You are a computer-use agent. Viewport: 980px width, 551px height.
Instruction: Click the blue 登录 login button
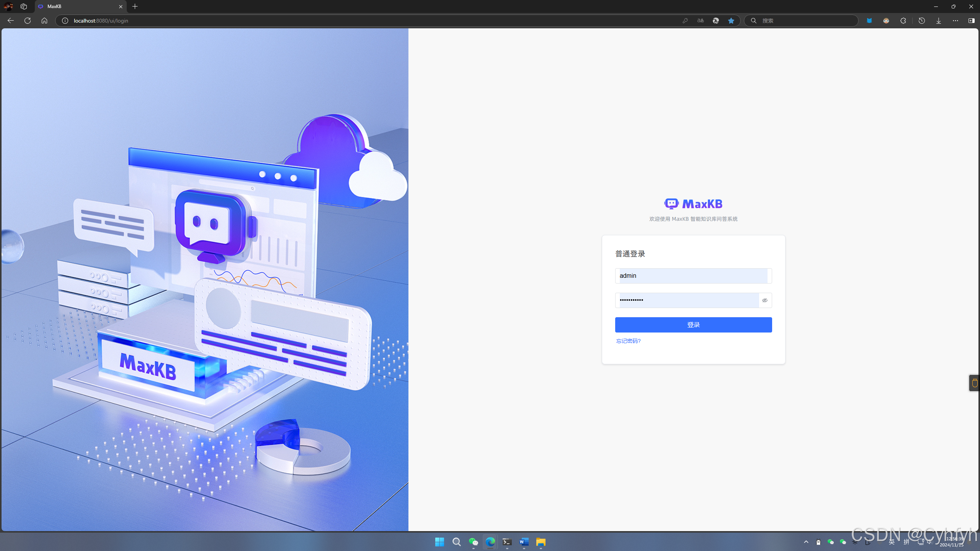click(x=693, y=325)
